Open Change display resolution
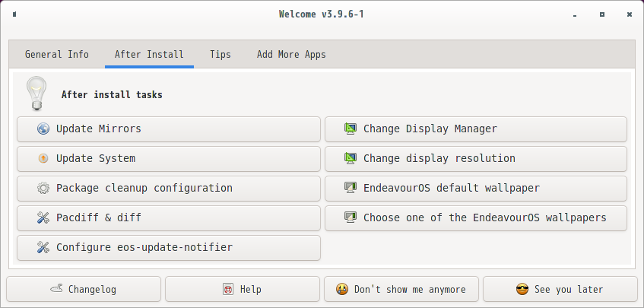The width and height of the screenshot is (644, 308). pyautogui.click(x=476, y=158)
